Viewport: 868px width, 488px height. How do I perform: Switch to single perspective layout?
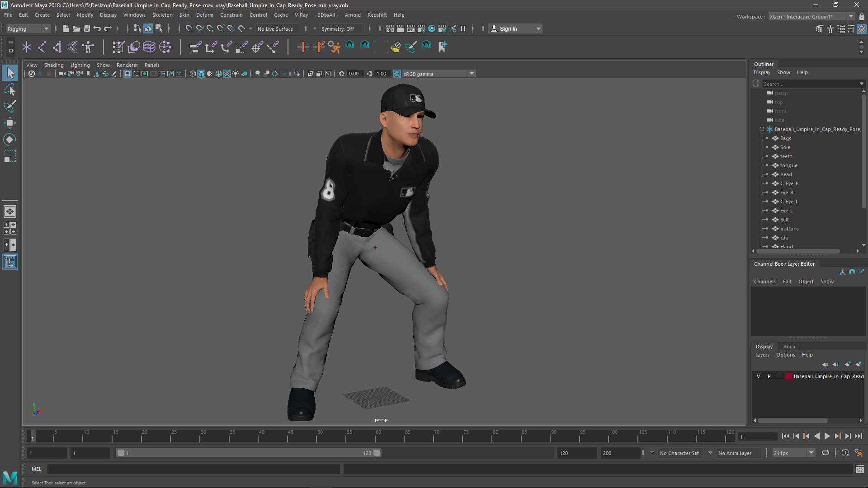click(x=10, y=211)
